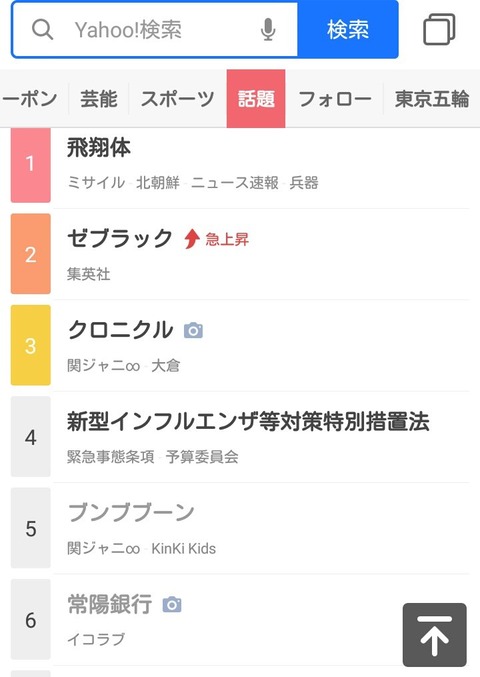Click the 北朝鮮 related keyword
This screenshot has height=677, width=480.
pos(158,183)
